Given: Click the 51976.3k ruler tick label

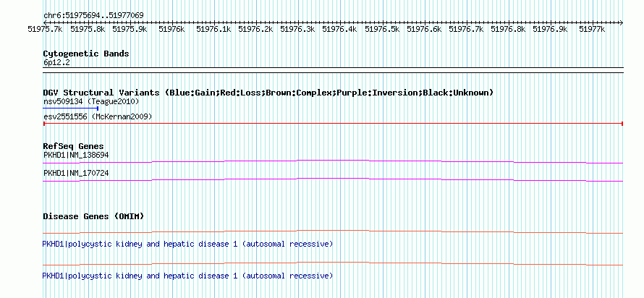Looking at the screenshot, I should 297,29.
